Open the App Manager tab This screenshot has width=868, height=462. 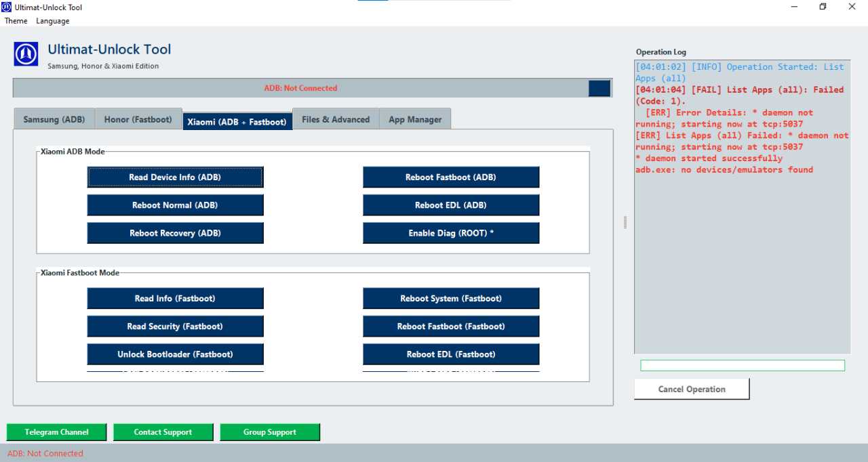click(415, 119)
